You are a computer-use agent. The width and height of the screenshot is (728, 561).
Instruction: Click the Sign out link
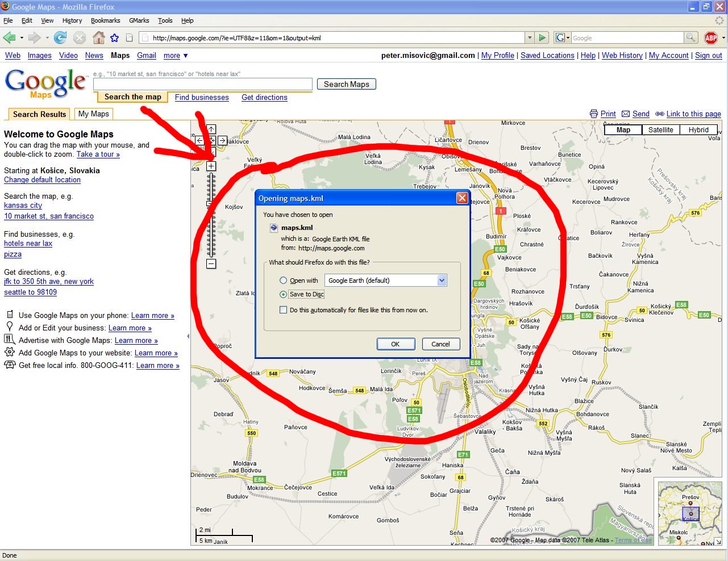(x=709, y=56)
